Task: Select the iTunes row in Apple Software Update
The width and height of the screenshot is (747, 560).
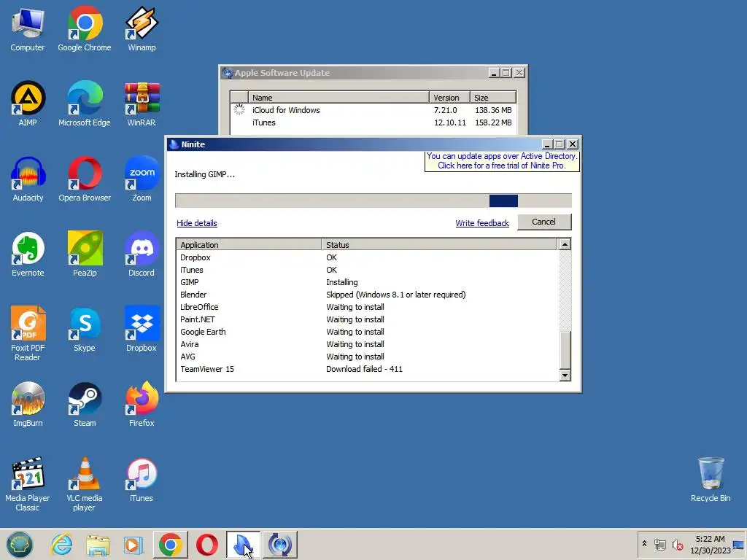Action: [373, 122]
